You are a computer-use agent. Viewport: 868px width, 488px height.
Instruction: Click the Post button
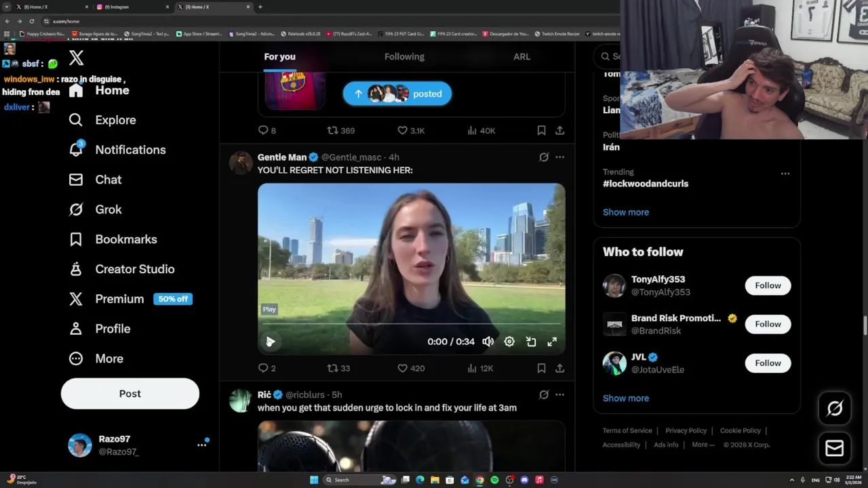coord(130,394)
